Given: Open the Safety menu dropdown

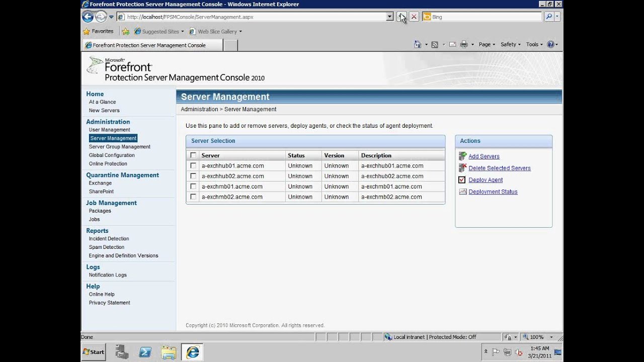Looking at the screenshot, I should 511,44.
